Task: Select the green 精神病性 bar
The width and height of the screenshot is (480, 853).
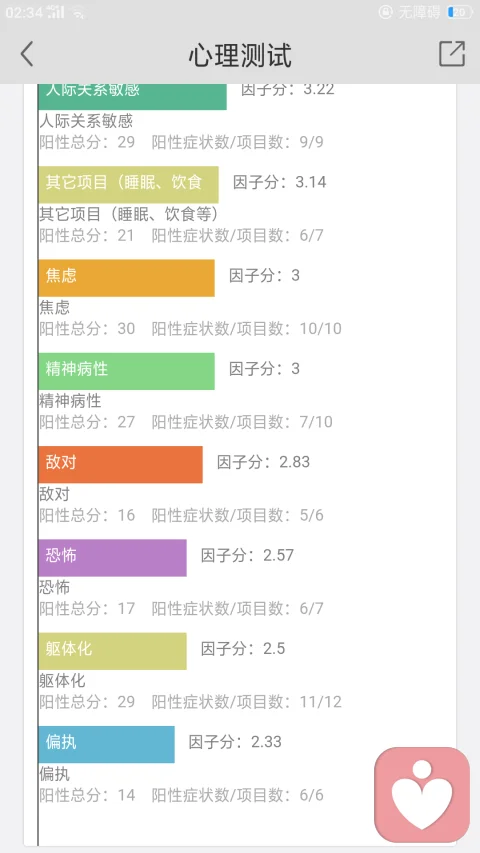Action: coord(126,371)
